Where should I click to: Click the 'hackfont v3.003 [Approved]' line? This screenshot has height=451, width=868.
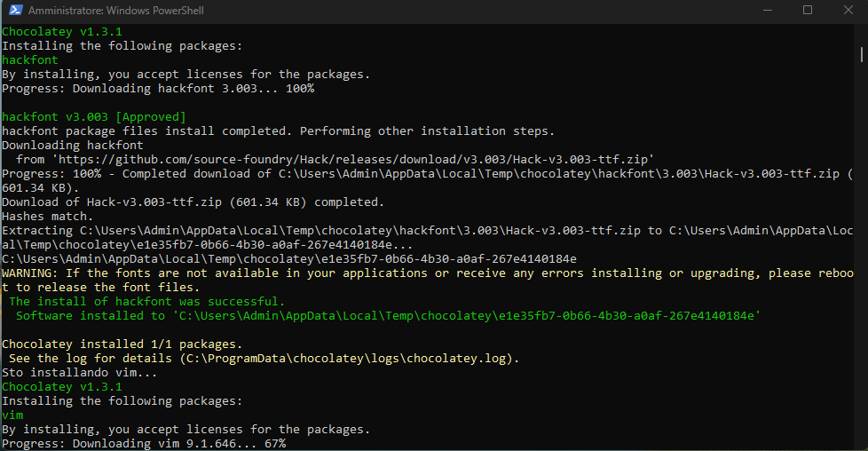(94, 117)
